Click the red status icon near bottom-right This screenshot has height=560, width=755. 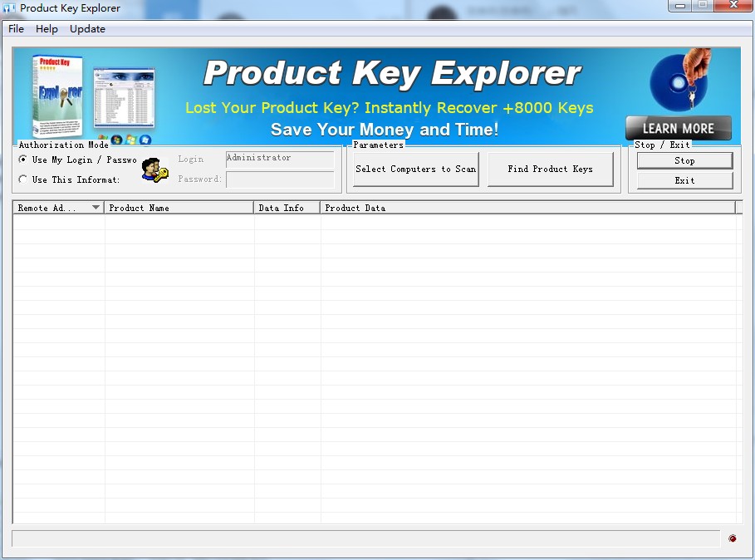pyautogui.click(x=732, y=538)
